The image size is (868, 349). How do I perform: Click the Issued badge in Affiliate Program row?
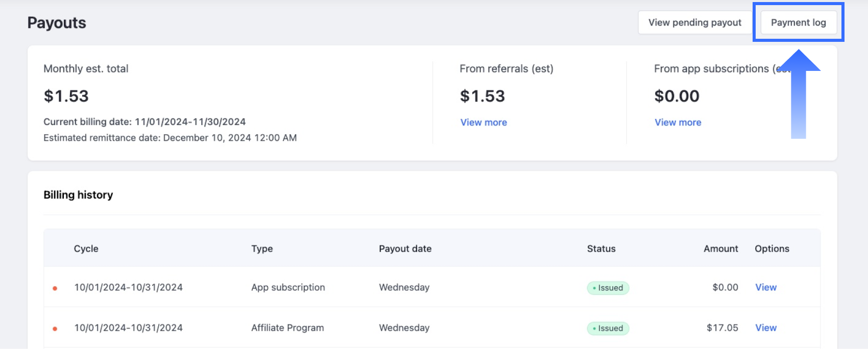click(608, 328)
